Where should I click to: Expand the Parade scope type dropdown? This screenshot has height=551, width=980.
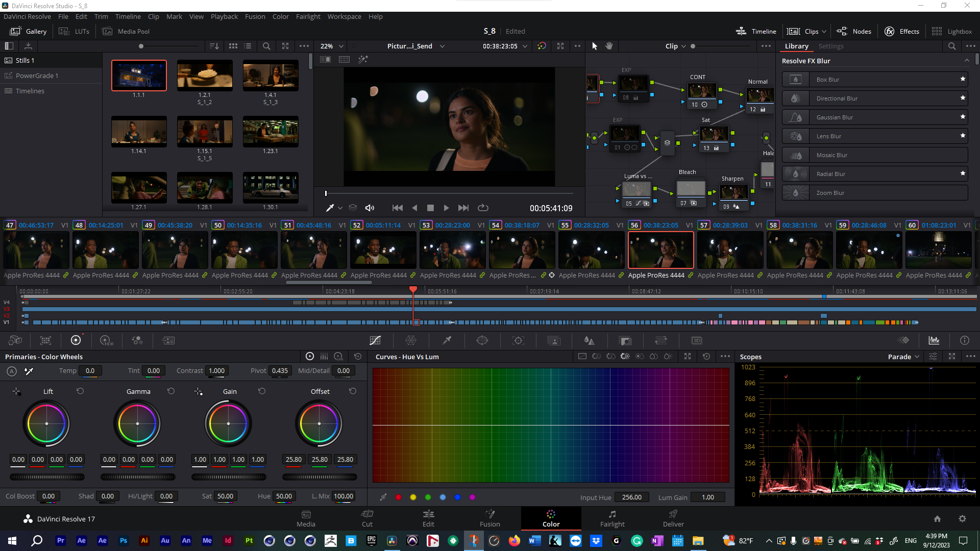point(903,357)
